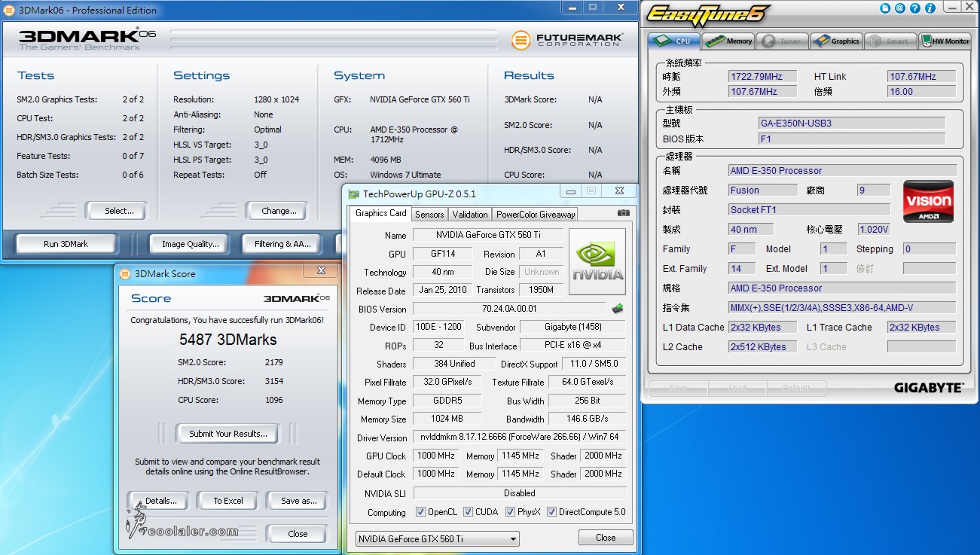Select the CPU tab in EasyTune6
This screenshot has width=980, height=555.
[x=674, y=41]
